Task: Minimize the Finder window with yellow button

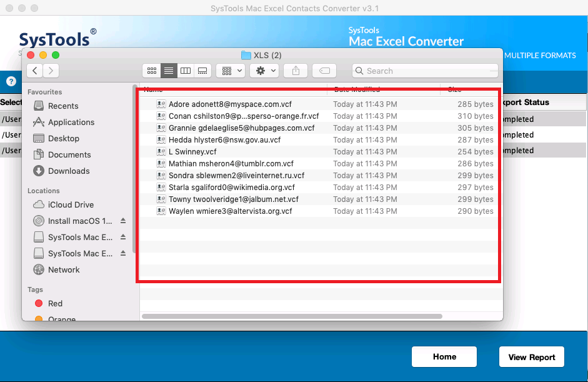Action: pos(43,55)
